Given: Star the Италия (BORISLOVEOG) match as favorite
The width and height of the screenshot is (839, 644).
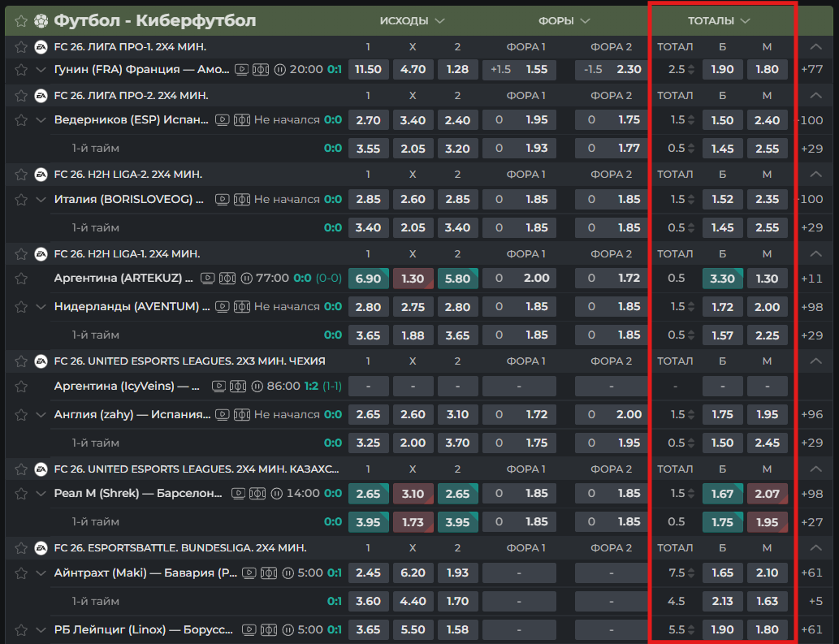Looking at the screenshot, I should [x=21, y=200].
